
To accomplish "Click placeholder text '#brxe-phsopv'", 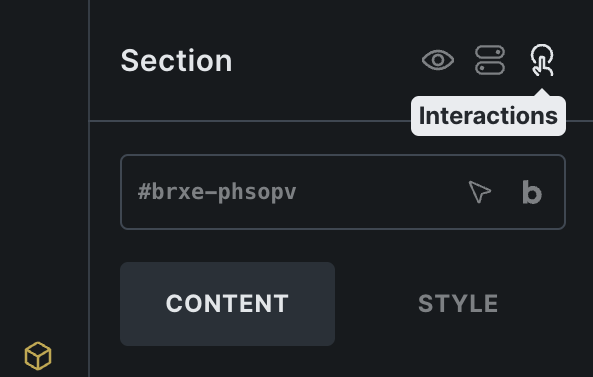I will coord(217,192).
